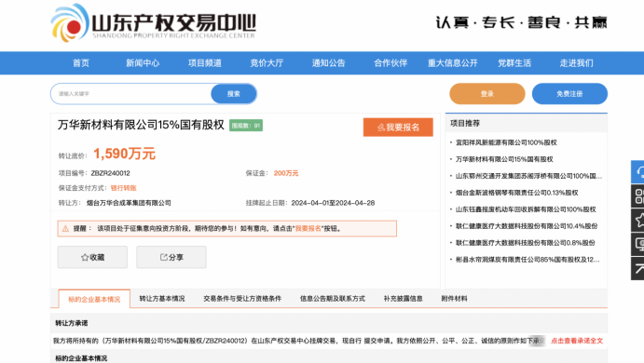Focus the keyword search input field

(x=131, y=94)
